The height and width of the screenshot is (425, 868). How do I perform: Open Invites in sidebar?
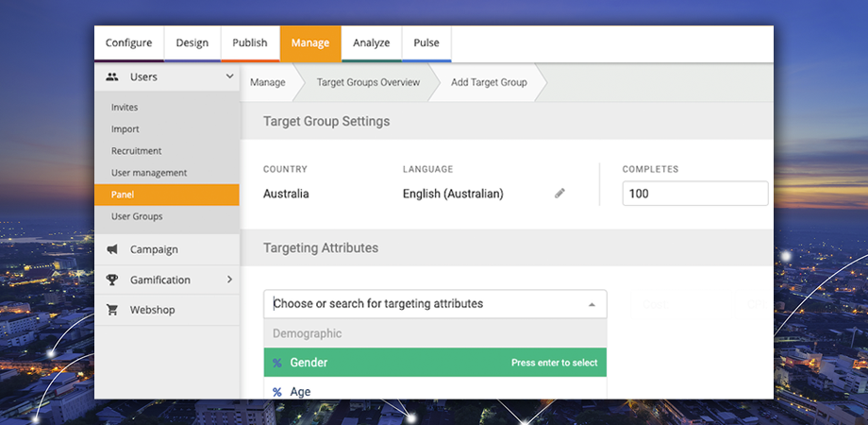125,107
